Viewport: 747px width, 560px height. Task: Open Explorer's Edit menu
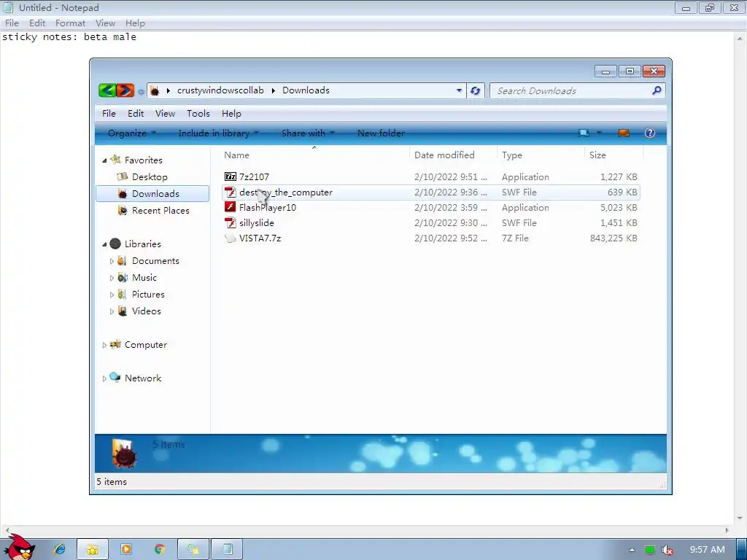(x=135, y=113)
